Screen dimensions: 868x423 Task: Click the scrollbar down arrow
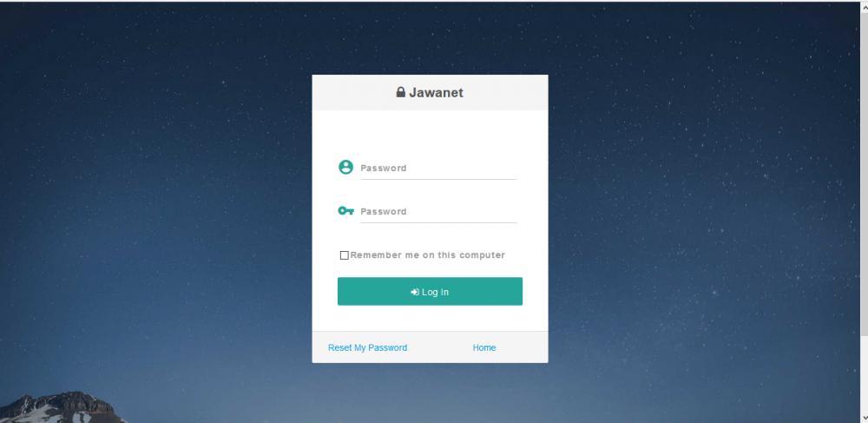click(x=864, y=418)
